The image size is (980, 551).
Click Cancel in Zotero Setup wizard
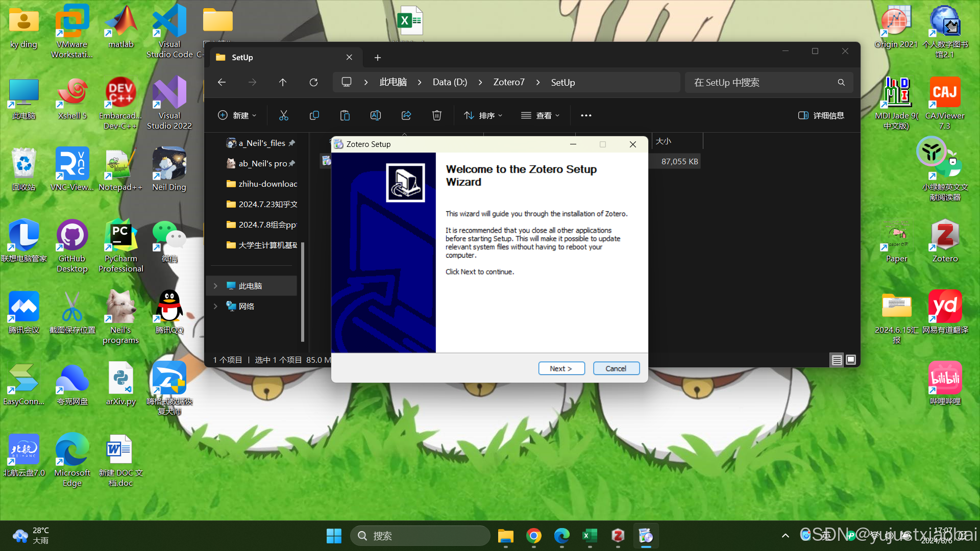(x=616, y=368)
